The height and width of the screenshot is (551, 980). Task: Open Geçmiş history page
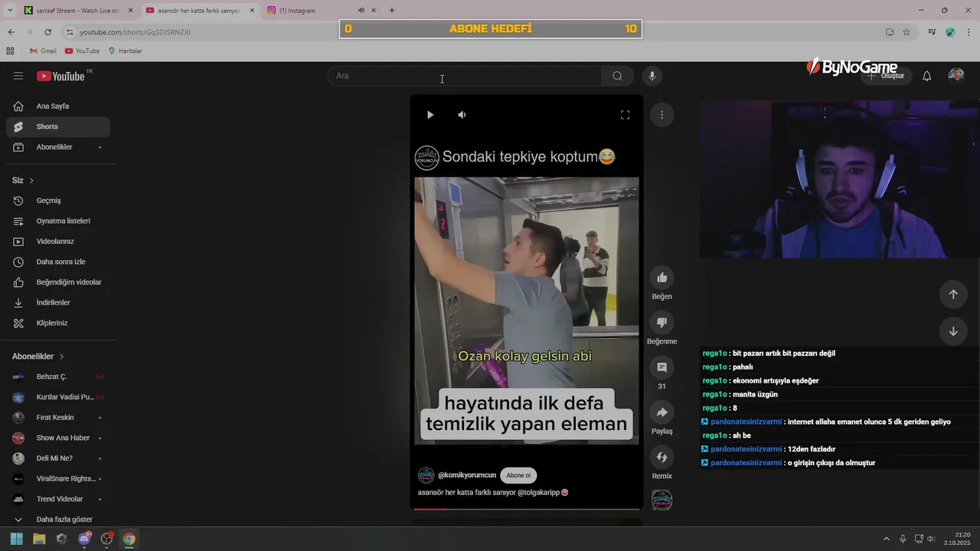coord(58,201)
